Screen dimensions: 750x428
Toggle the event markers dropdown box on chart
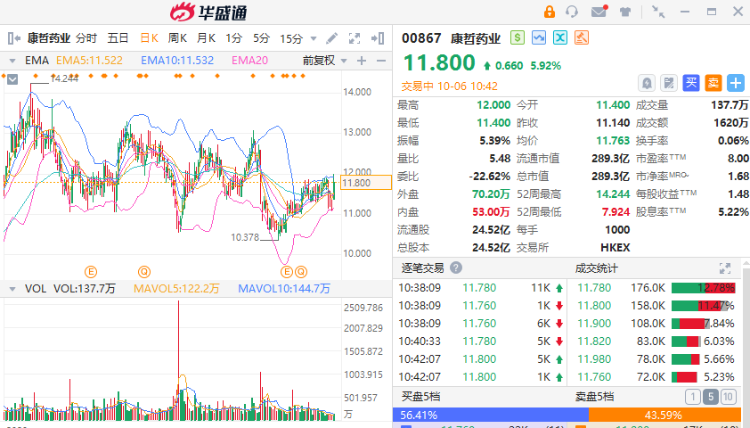[13, 79]
